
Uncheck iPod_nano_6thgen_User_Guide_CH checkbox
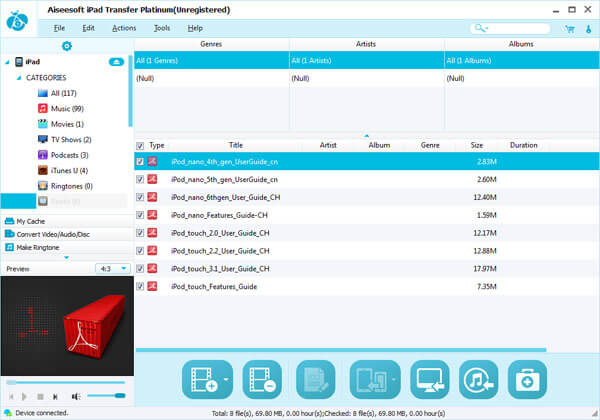(140, 197)
